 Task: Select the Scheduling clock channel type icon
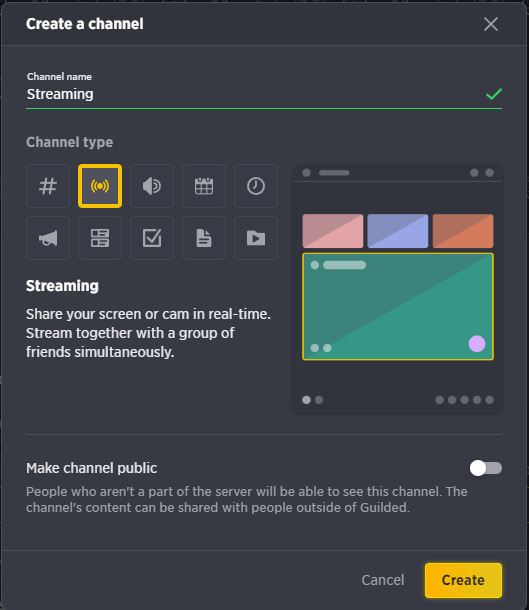click(x=256, y=186)
